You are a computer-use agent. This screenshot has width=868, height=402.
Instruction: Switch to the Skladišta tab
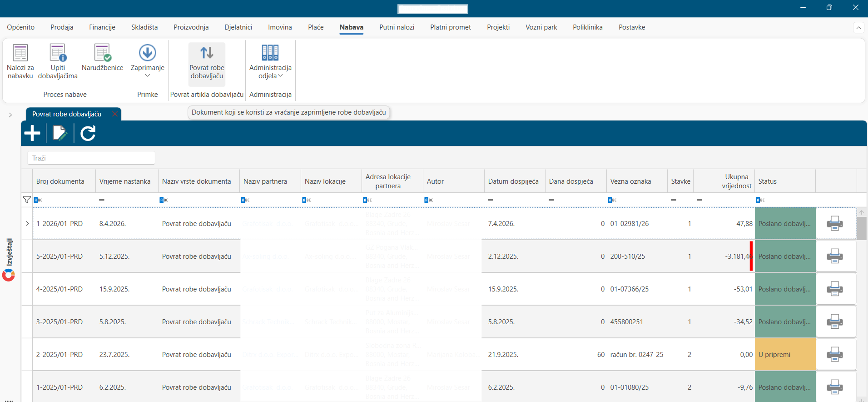click(144, 27)
